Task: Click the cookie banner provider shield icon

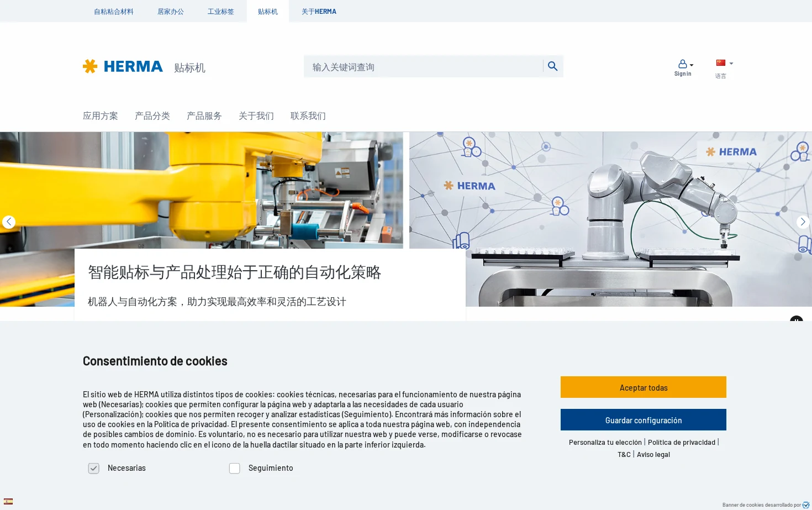Action: [806, 505]
